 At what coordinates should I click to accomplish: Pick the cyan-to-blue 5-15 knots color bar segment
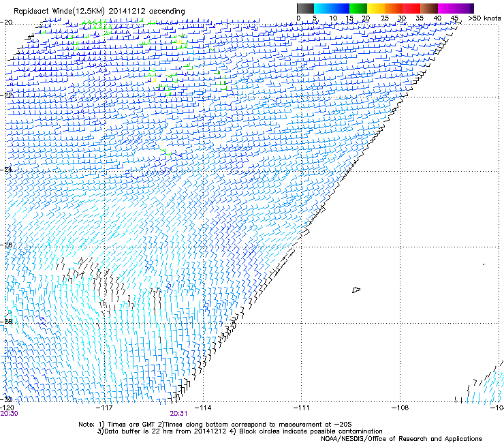332,8
